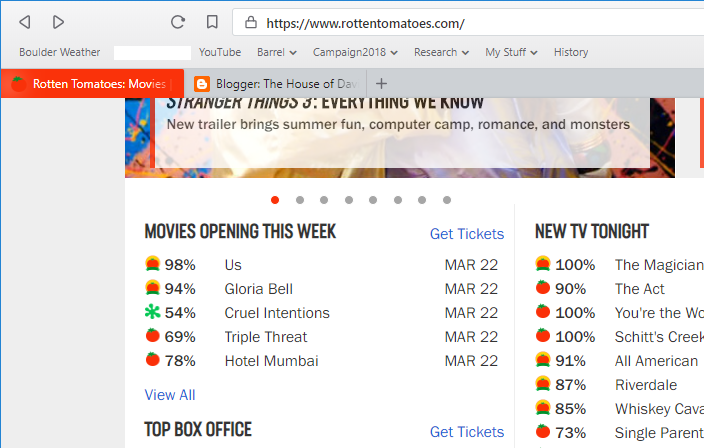Open the show All American
The image size is (704, 448).
point(656,361)
